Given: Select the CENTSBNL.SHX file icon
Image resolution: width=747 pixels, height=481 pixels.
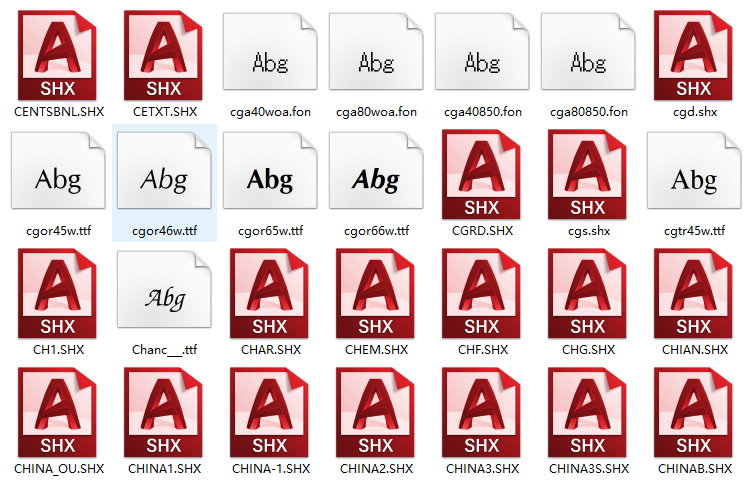Looking at the screenshot, I should pos(58,55).
